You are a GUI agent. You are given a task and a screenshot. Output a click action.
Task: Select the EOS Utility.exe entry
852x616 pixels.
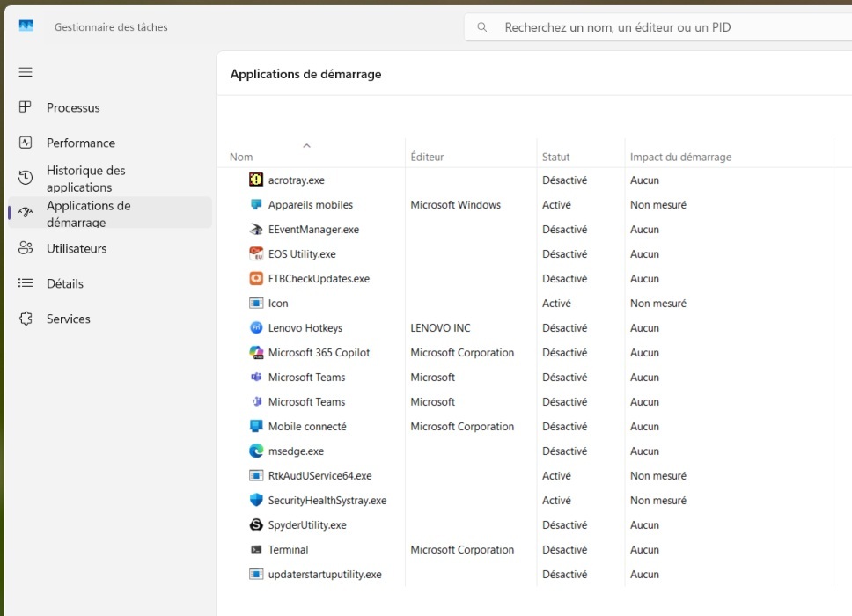pos(302,253)
